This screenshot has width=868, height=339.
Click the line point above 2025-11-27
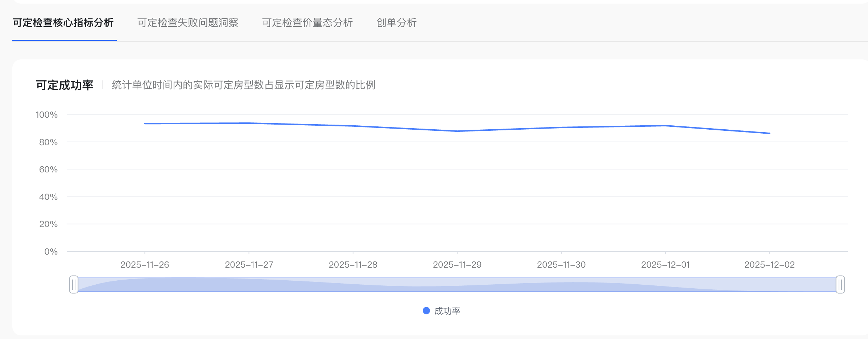pyautogui.click(x=249, y=123)
